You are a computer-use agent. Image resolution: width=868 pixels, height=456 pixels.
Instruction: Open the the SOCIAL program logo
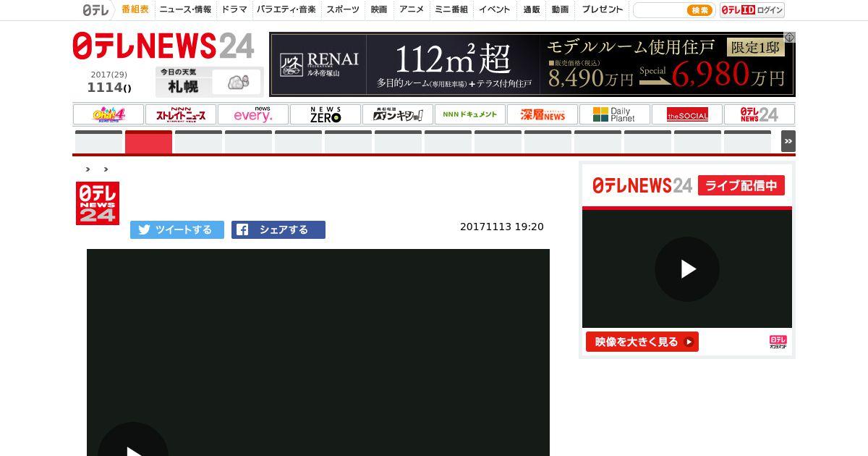pos(687,114)
